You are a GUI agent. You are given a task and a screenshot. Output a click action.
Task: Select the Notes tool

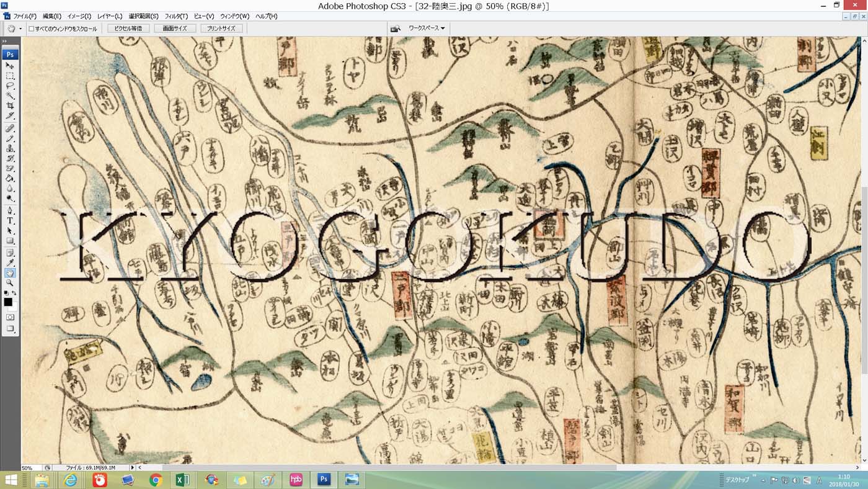[x=10, y=253]
